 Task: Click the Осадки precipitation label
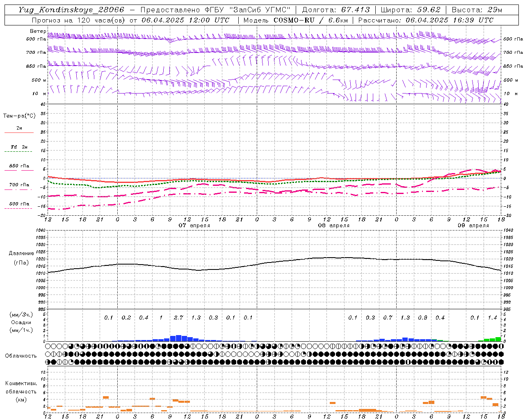click(x=21, y=322)
